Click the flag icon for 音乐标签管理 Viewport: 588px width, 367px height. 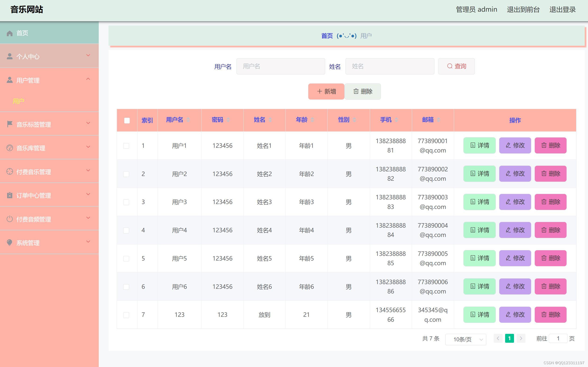point(10,124)
